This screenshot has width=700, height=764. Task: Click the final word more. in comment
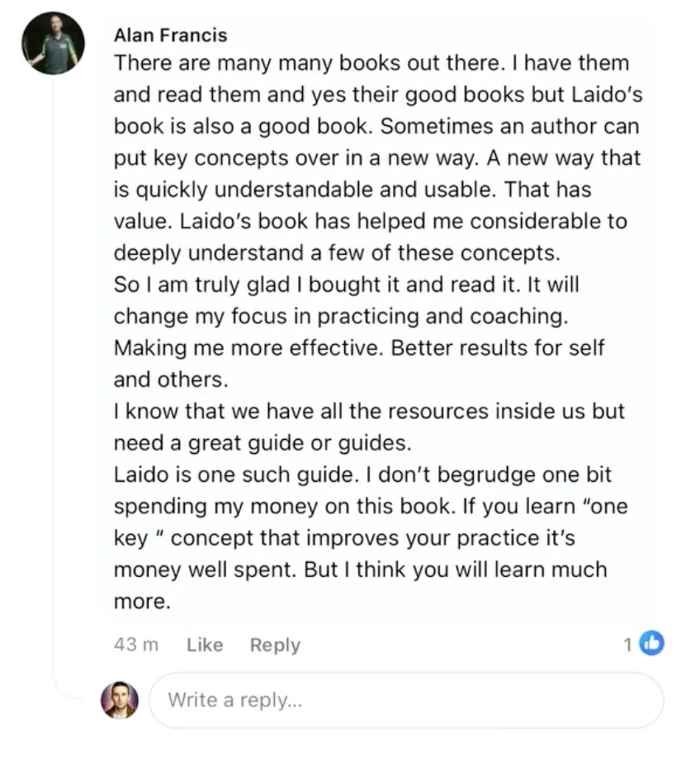point(142,601)
